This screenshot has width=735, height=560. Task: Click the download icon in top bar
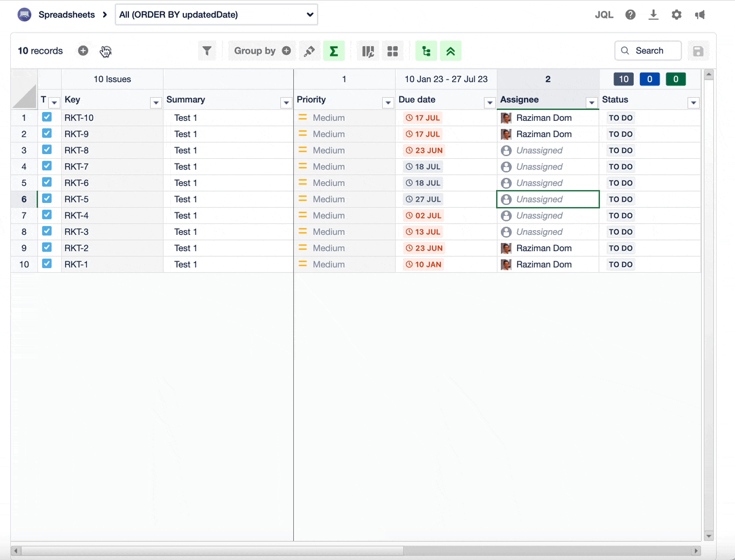click(654, 14)
